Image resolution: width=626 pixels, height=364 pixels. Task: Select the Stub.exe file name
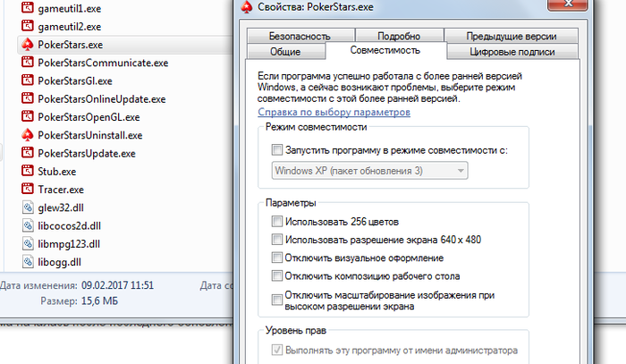(56, 172)
